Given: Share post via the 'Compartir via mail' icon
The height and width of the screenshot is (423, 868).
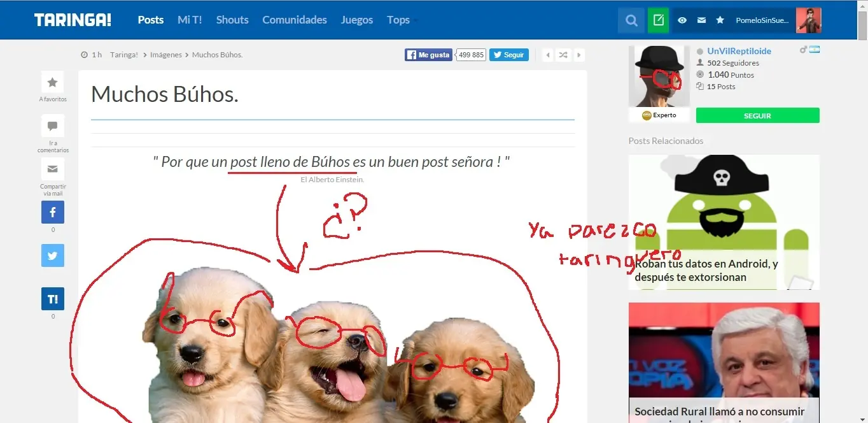Looking at the screenshot, I should click(52, 169).
